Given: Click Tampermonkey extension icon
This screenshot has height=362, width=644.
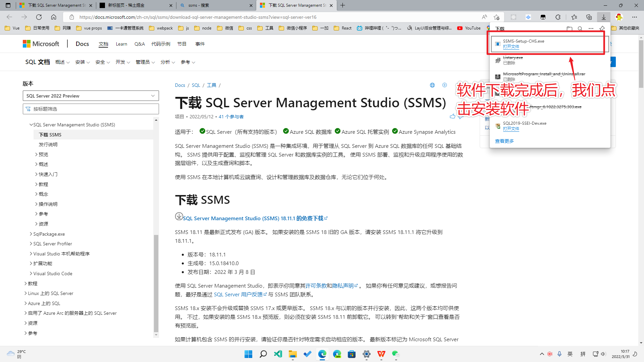Looking at the screenshot, I should click(x=543, y=17).
